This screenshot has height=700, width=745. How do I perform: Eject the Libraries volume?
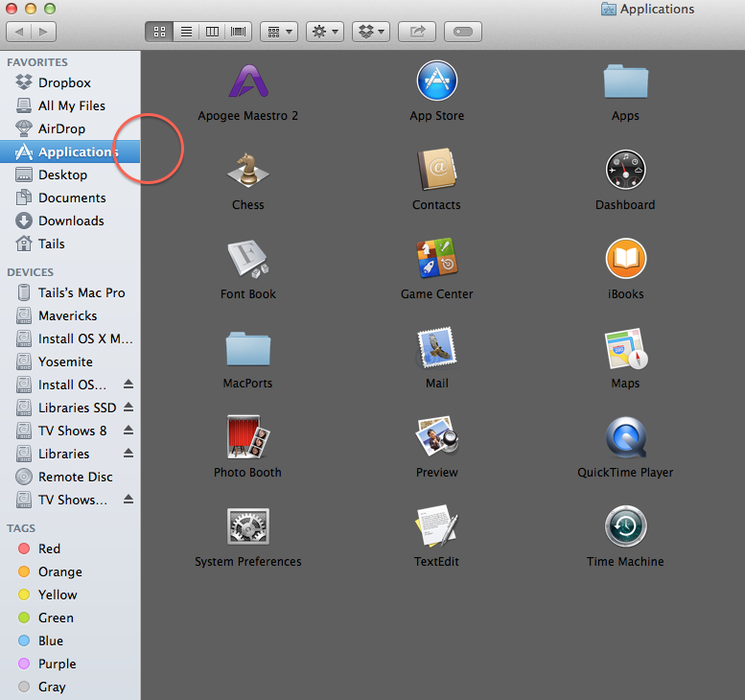click(128, 454)
